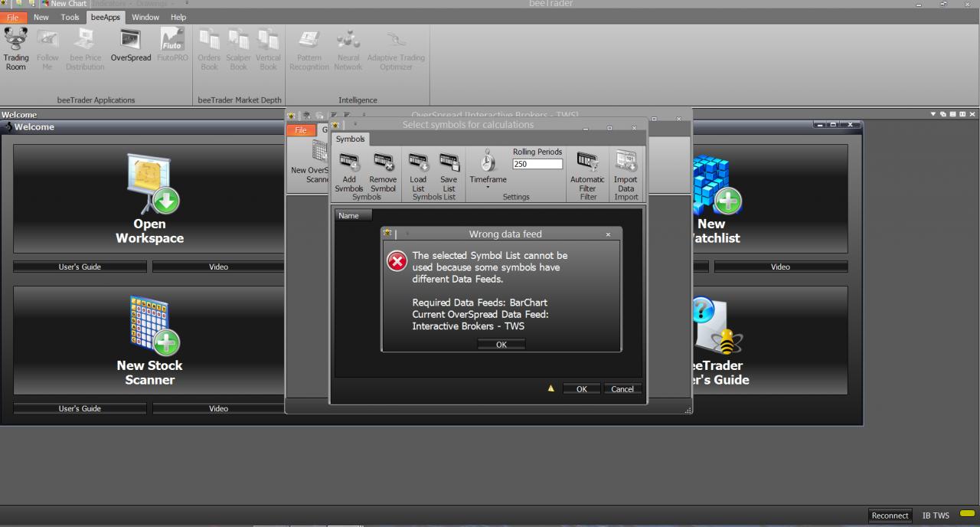
Task: Click the New Stock Scanner tile
Action: click(149, 340)
